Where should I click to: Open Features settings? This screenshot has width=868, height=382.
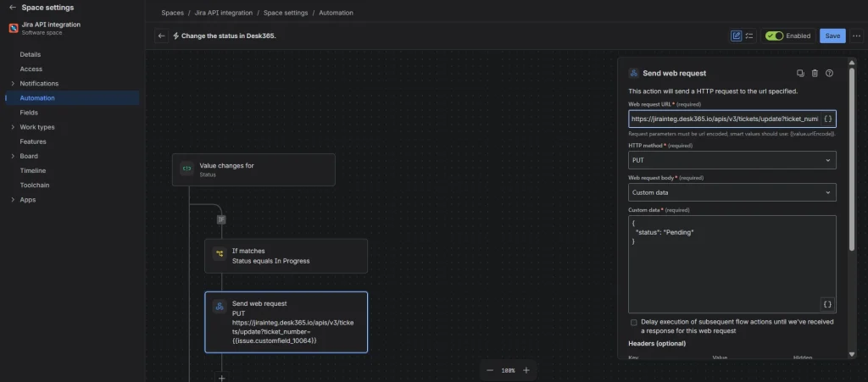tap(33, 141)
